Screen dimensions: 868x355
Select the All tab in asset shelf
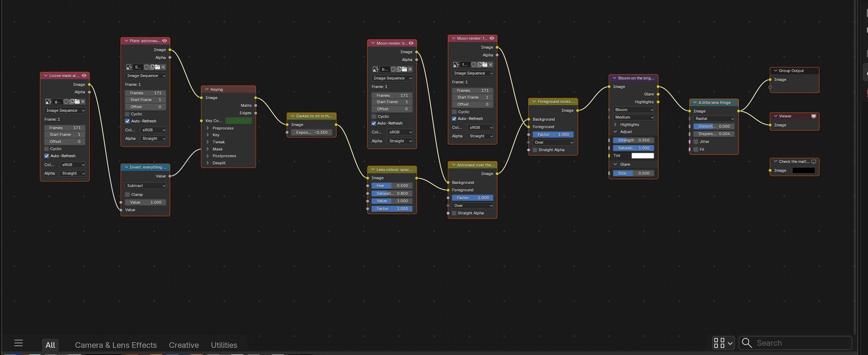tap(50, 345)
